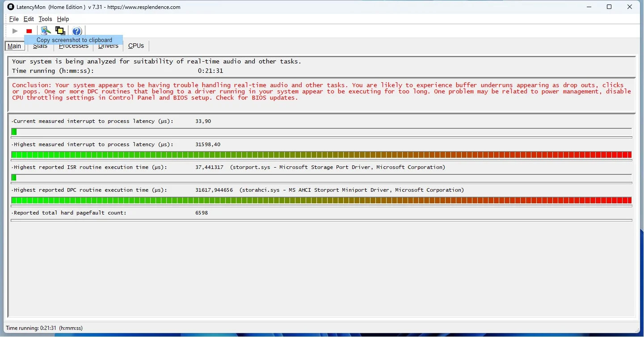Click the monitor-with-pencil toolbar icon
Screen dimensions: 644x337
tap(46, 31)
